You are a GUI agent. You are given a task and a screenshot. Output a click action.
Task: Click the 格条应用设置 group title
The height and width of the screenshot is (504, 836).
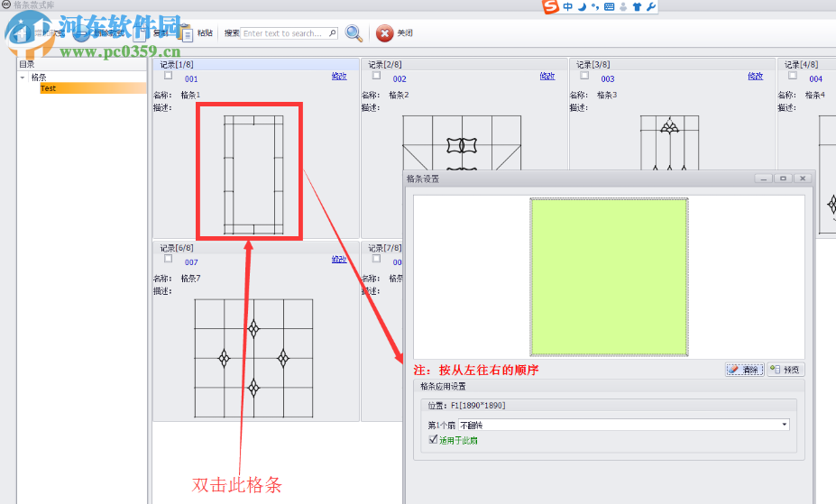tap(443, 386)
